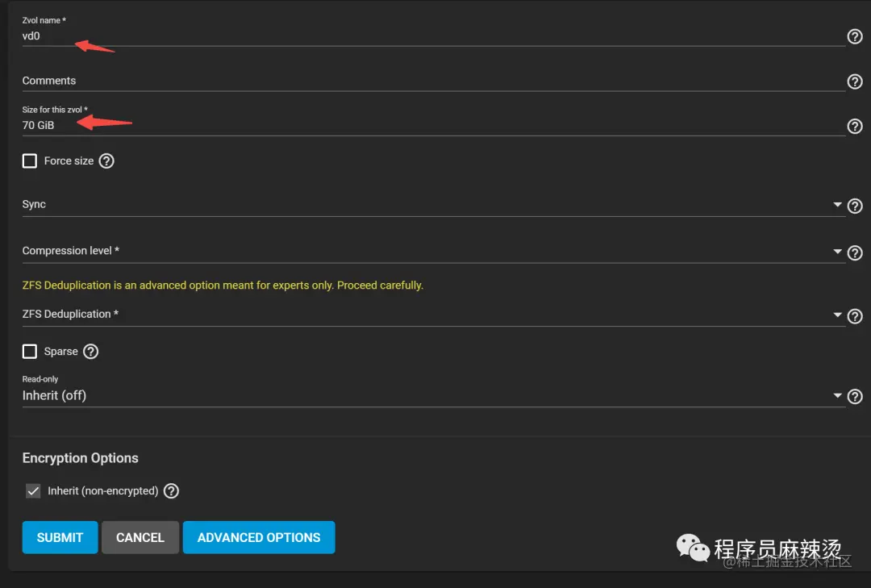Open help for Zvol name field
This screenshot has height=588, width=871.
(x=854, y=36)
